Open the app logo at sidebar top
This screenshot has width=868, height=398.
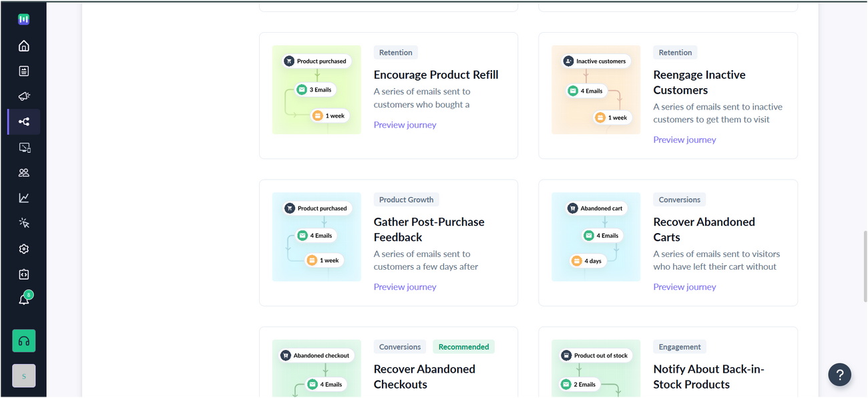click(x=24, y=19)
